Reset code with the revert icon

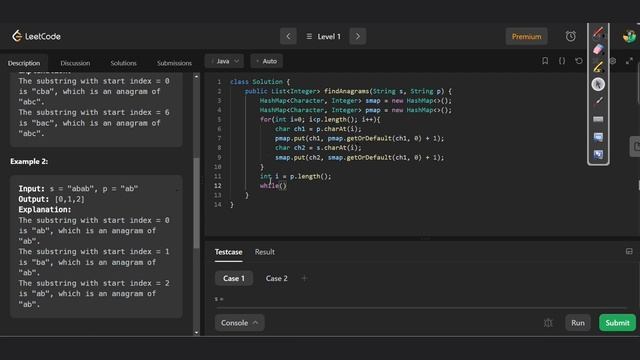coord(579,61)
